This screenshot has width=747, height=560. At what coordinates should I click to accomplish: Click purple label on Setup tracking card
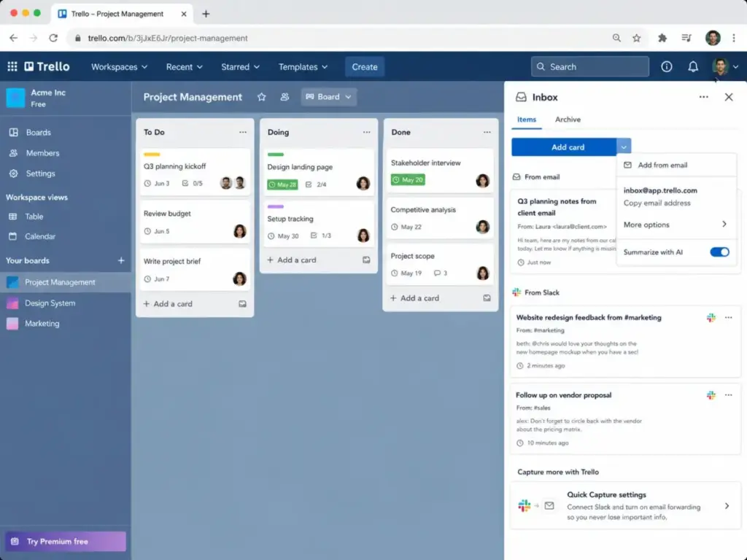275,206
